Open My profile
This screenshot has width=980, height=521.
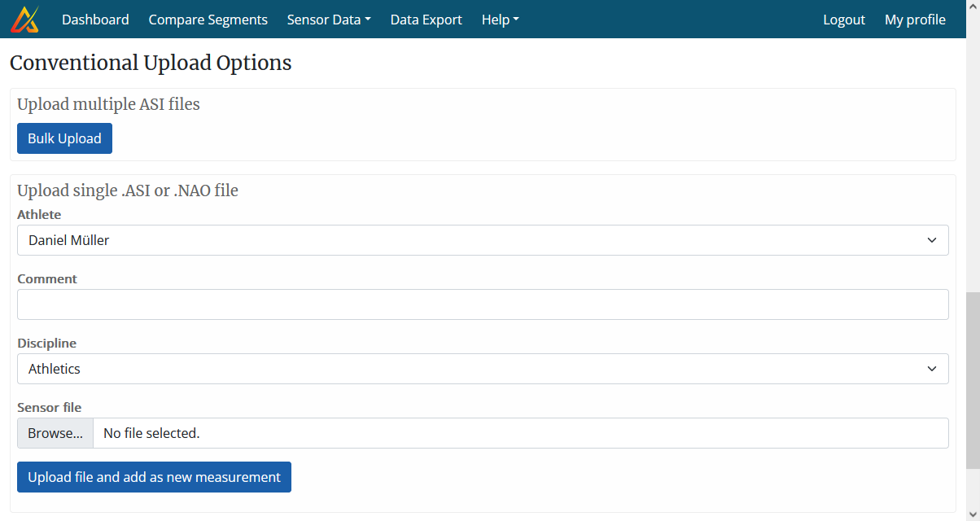(x=915, y=20)
